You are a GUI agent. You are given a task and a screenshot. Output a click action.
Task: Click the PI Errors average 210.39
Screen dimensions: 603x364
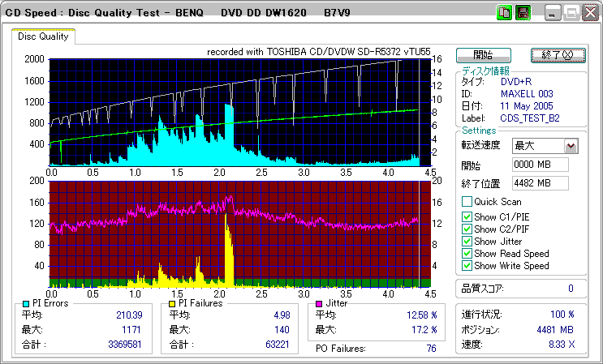[x=129, y=315]
